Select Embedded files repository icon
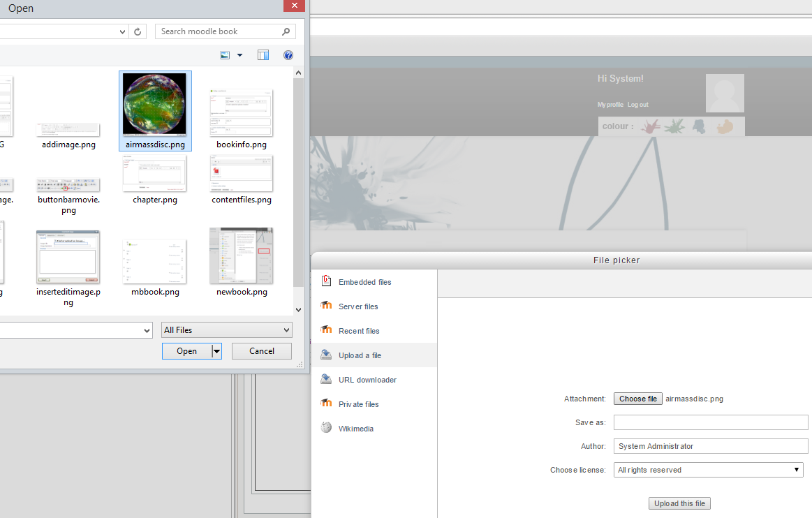The width and height of the screenshot is (812, 518). pyautogui.click(x=326, y=281)
